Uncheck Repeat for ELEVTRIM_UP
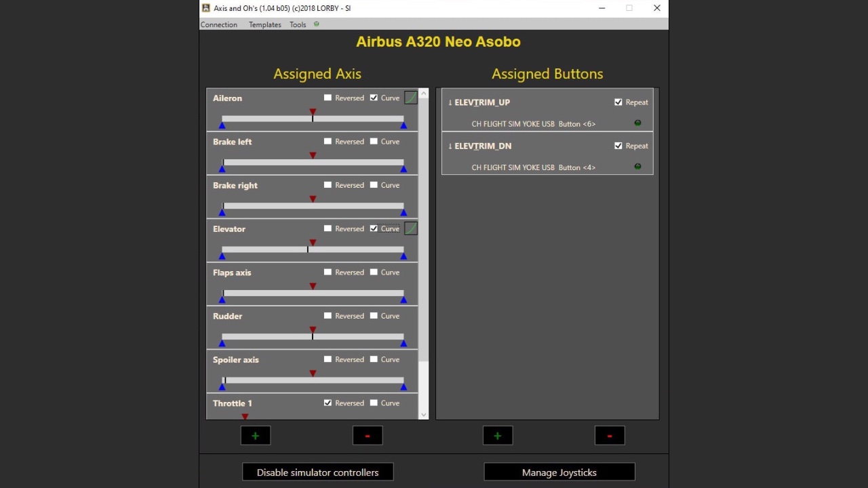 pyautogui.click(x=618, y=102)
